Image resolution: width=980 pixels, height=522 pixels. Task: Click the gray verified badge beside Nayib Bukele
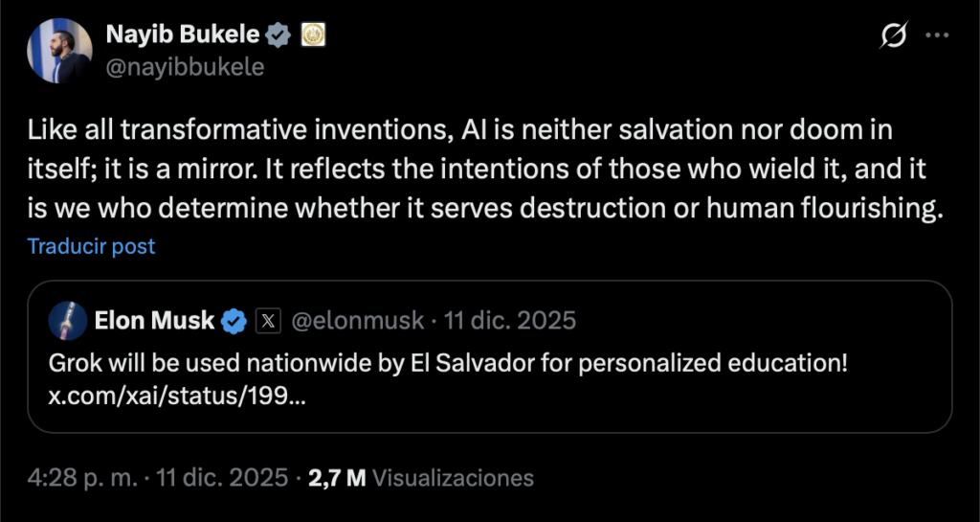(x=278, y=35)
